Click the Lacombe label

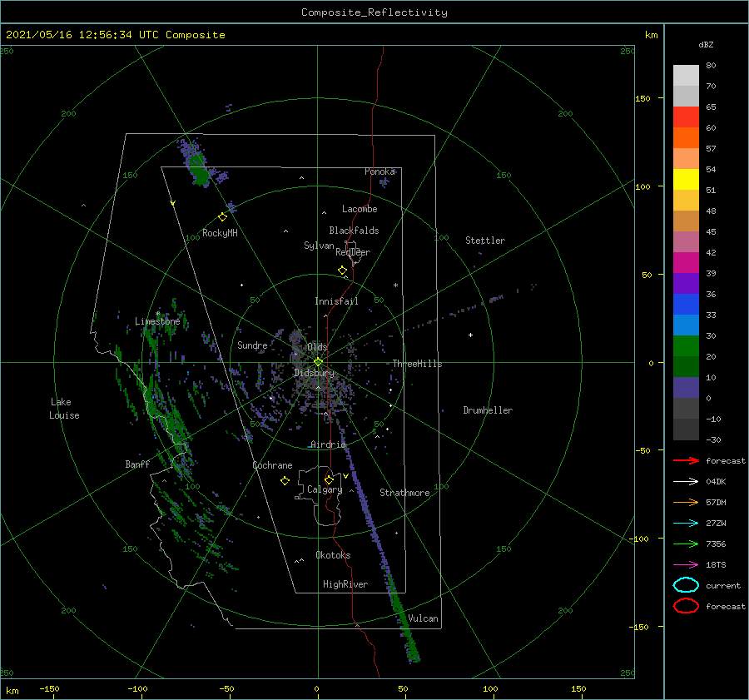point(360,209)
